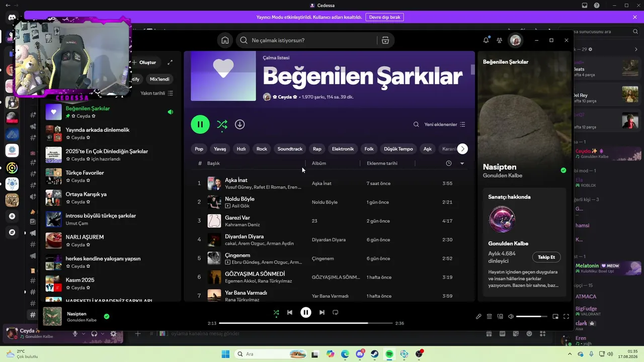Download the Beğenilen Şarkılar playlist
The image size is (644, 362).
tap(240, 124)
